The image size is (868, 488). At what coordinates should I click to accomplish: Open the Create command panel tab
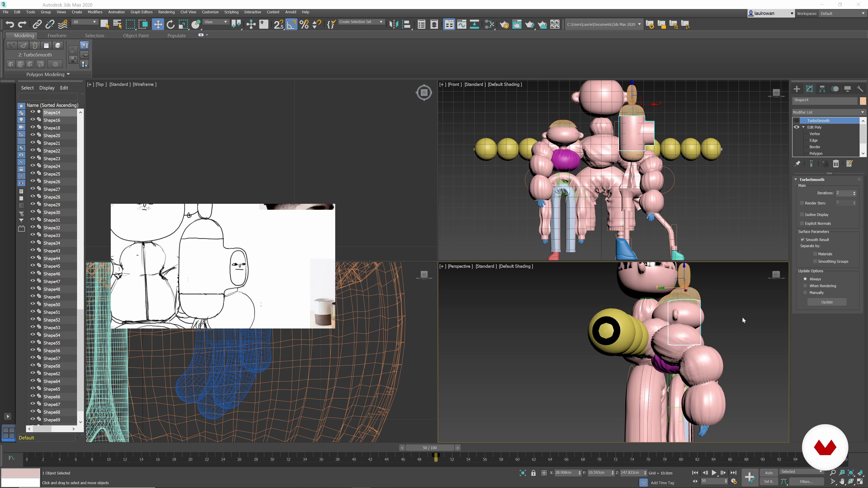(797, 89)
